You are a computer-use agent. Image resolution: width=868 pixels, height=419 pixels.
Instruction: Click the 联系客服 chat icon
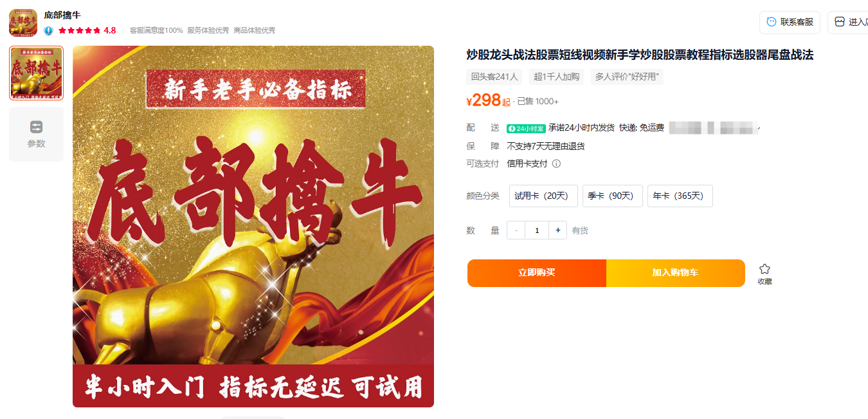click(772, 22)
